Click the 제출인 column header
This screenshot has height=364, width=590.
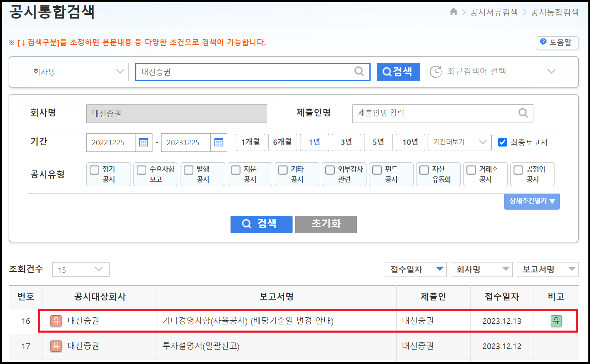point(433,297)
